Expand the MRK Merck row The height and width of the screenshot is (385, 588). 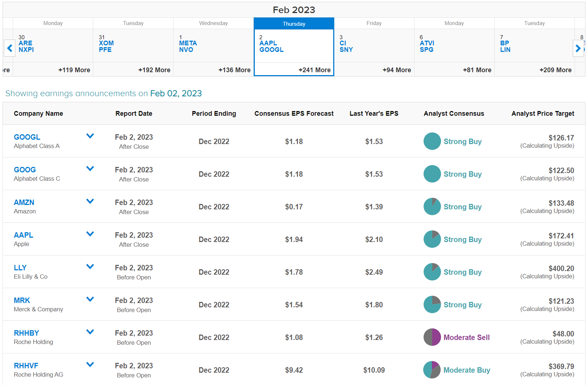tap(90, 299)
